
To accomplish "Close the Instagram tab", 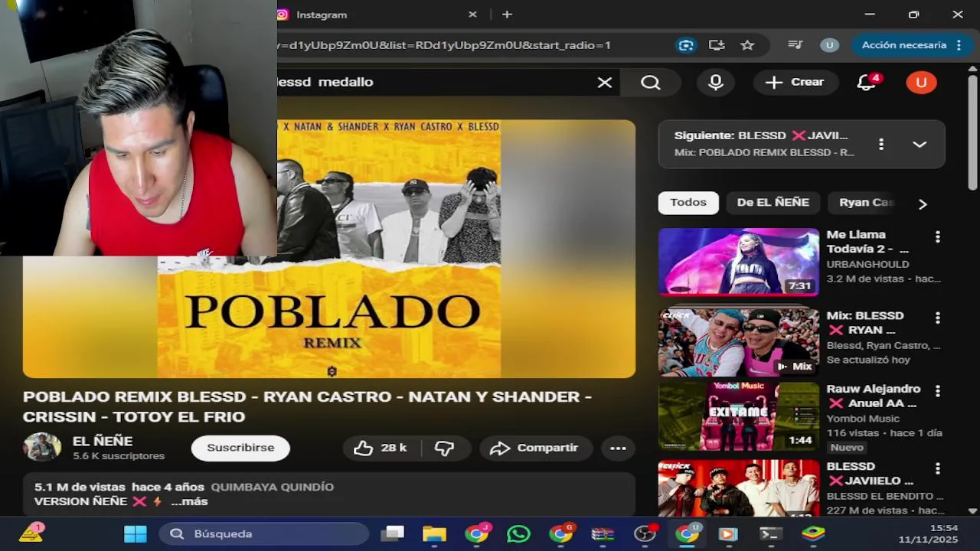I will coord(472,15).
